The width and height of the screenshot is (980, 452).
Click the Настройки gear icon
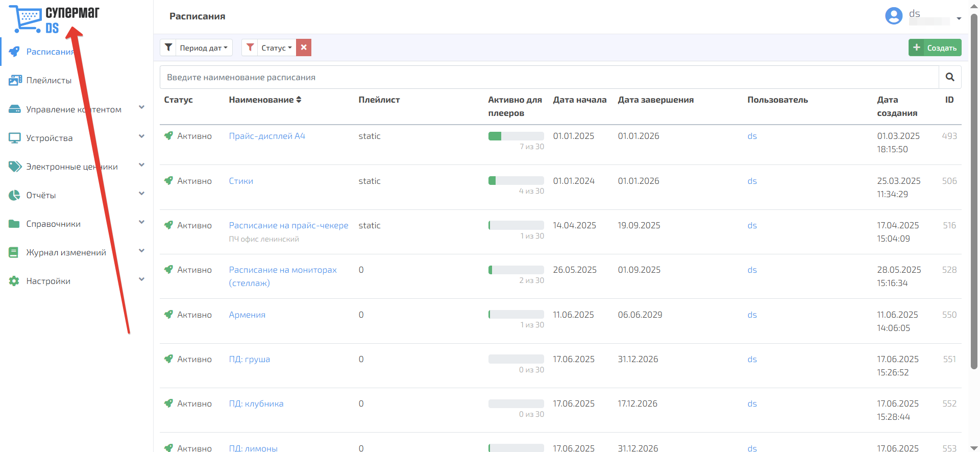[x=14, y=281]
